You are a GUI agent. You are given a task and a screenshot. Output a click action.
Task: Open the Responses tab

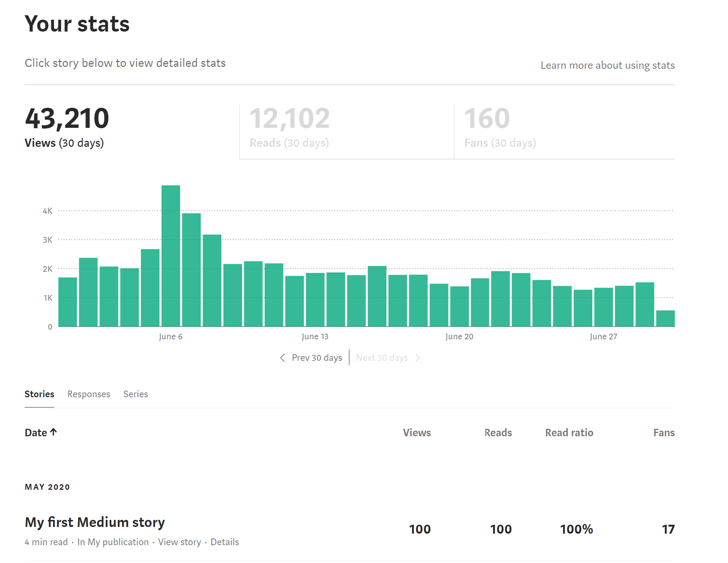click(88, 394)
